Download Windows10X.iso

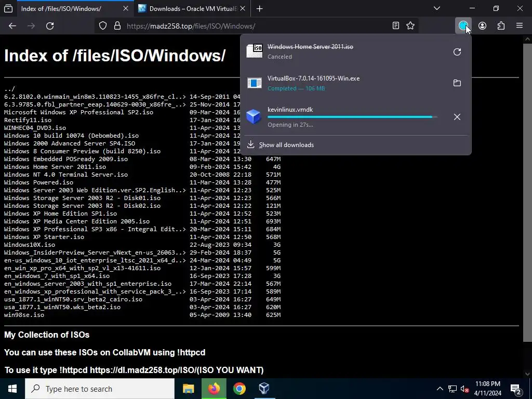coord(30,245)
